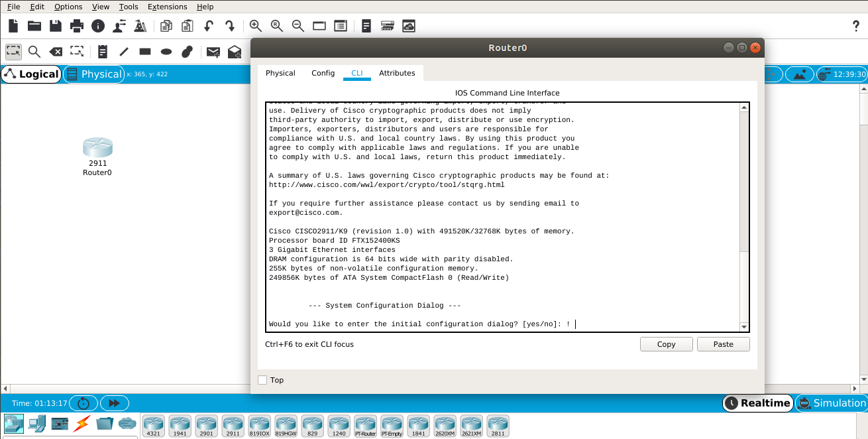The height and width of the screenshot is (439, 868).
Task: Set workspace background image
Action: 800,74
